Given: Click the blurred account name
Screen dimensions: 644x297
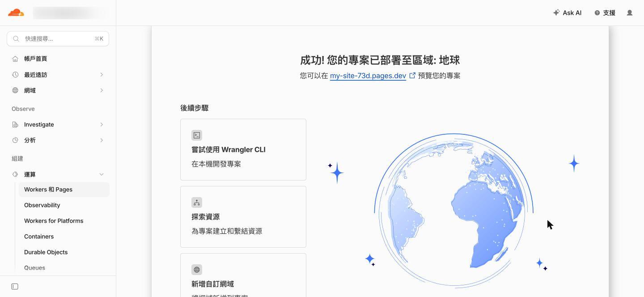Looking at the screenshot, I should pos(71,13).
